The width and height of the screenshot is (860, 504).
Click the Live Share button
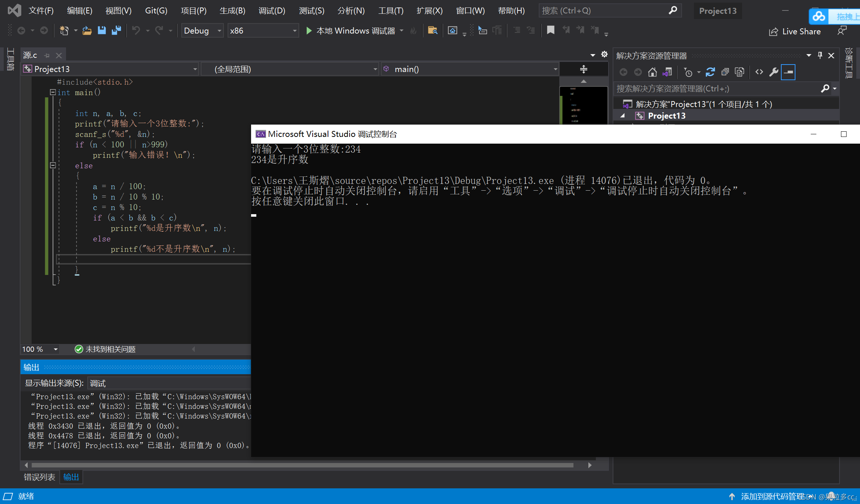click(795, 31)
